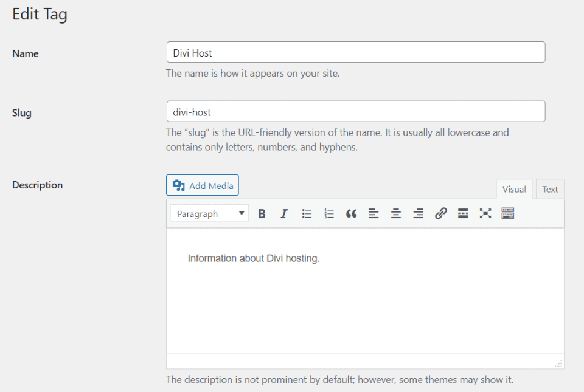Switch to the Text editor tab

click(x=550, y=189)
